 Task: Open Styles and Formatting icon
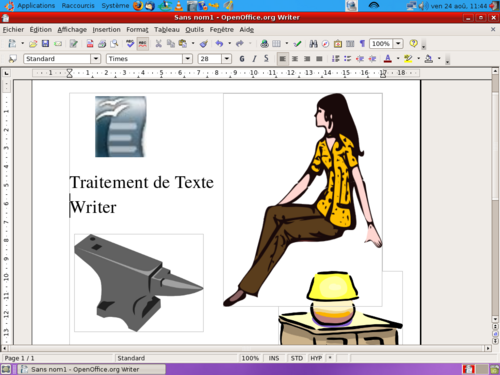[12, 59]
